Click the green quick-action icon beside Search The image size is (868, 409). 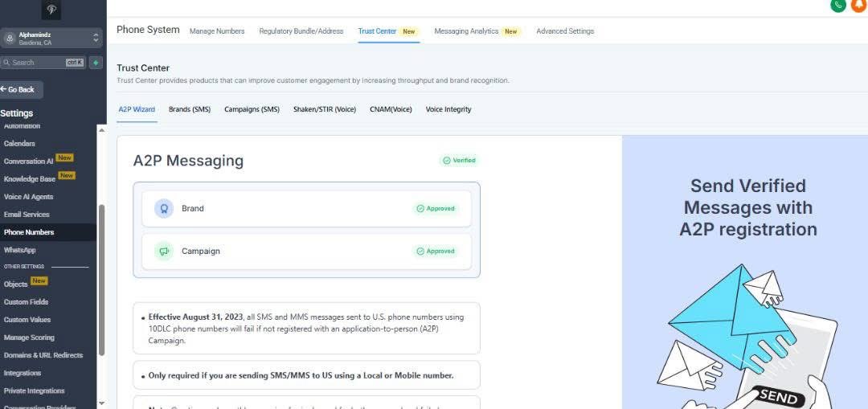coord(96,63)
